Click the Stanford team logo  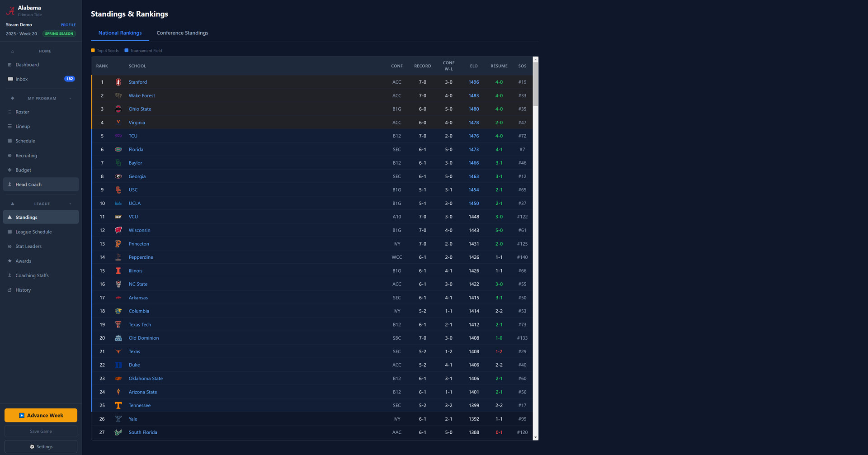coord(118,82)
